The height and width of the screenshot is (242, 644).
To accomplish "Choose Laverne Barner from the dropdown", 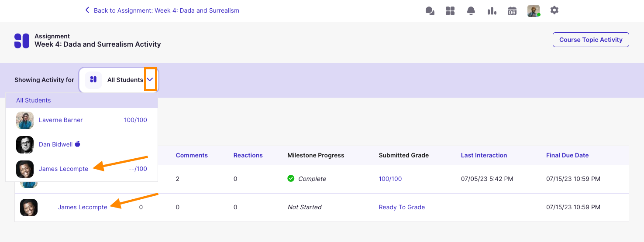I will [61, 120].
